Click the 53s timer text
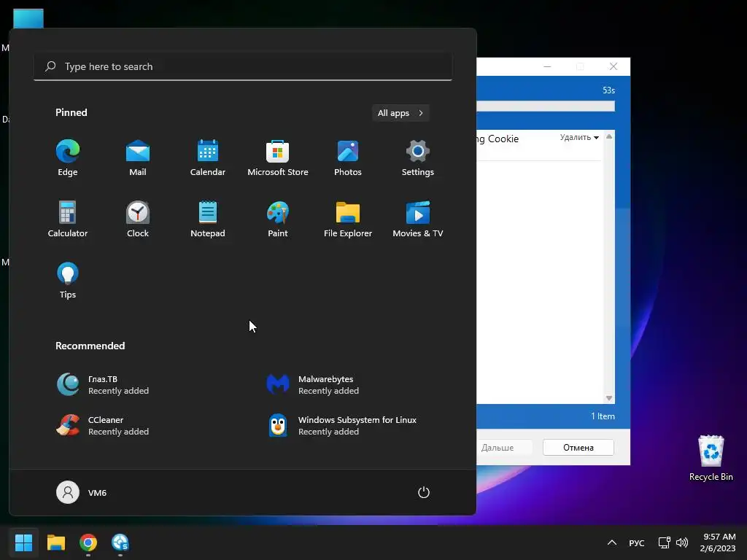 pos(608,90)
